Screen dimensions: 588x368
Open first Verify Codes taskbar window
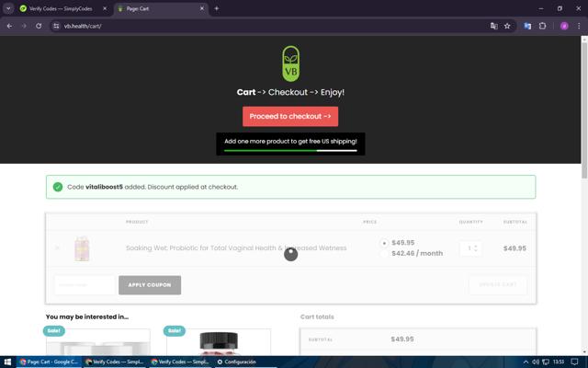tap(115, 362)
